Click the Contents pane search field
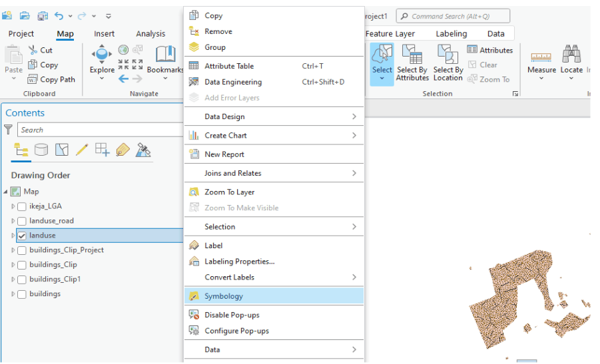Screen dimensions: 600x364 coord(100,130)
